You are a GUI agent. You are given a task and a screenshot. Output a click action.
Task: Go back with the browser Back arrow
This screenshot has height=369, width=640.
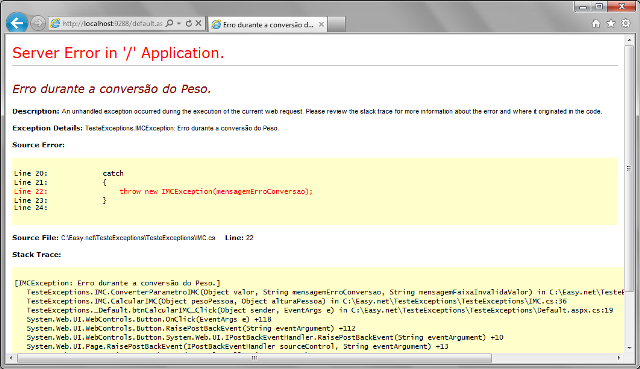point(17,23)
